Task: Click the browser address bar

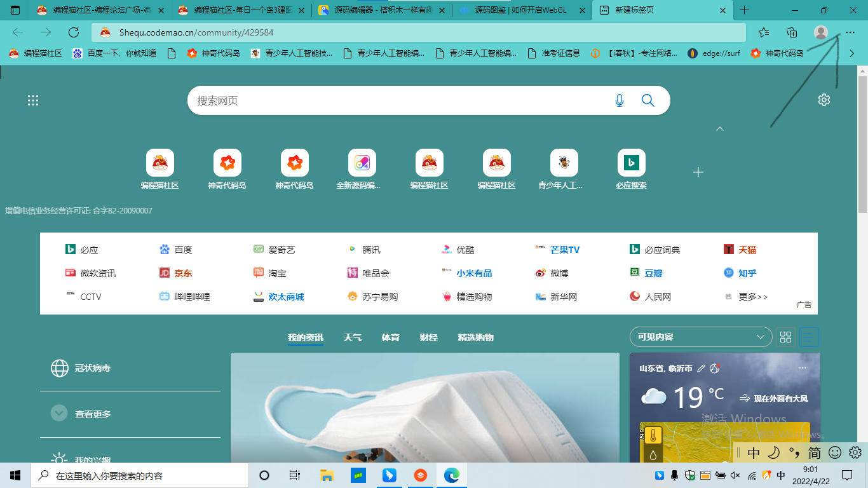Action: [419, 32]
